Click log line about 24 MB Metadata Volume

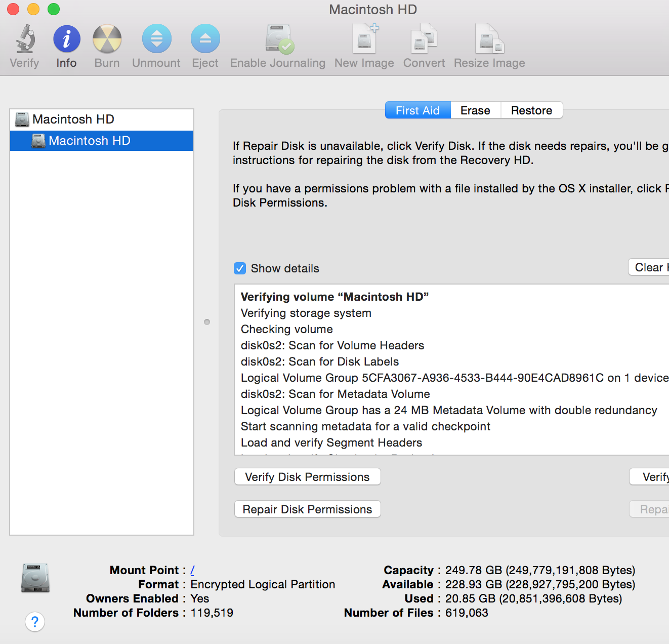(x=449, y=410)
